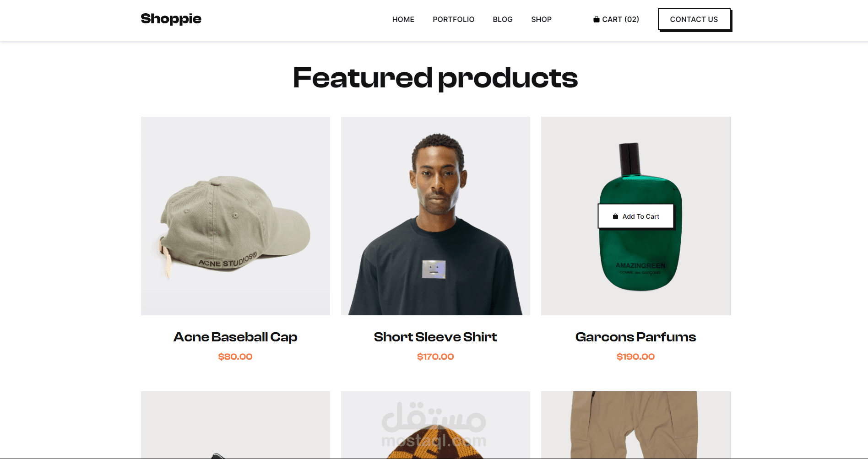This screenshot has width=868, height=459.
Task: Select the $80.00 price label
Action: pyautogui.click(x=235, y=356)
